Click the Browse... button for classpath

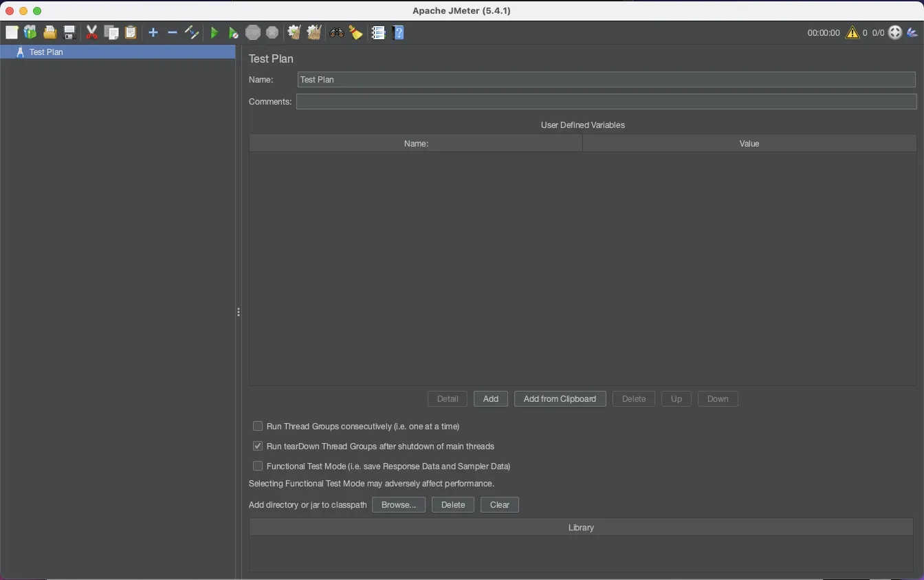tap(399, 505)
